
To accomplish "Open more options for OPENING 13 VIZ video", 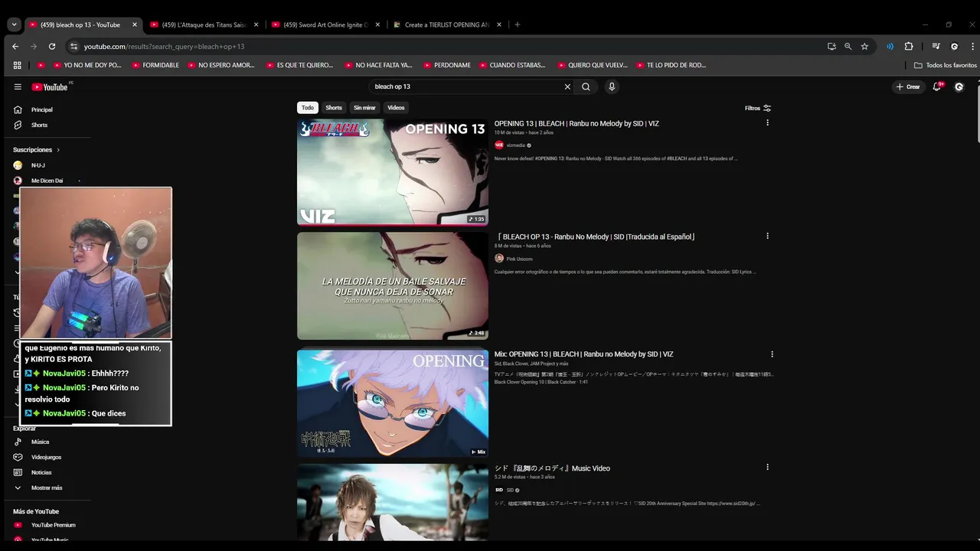I will [x=767, y=122].
